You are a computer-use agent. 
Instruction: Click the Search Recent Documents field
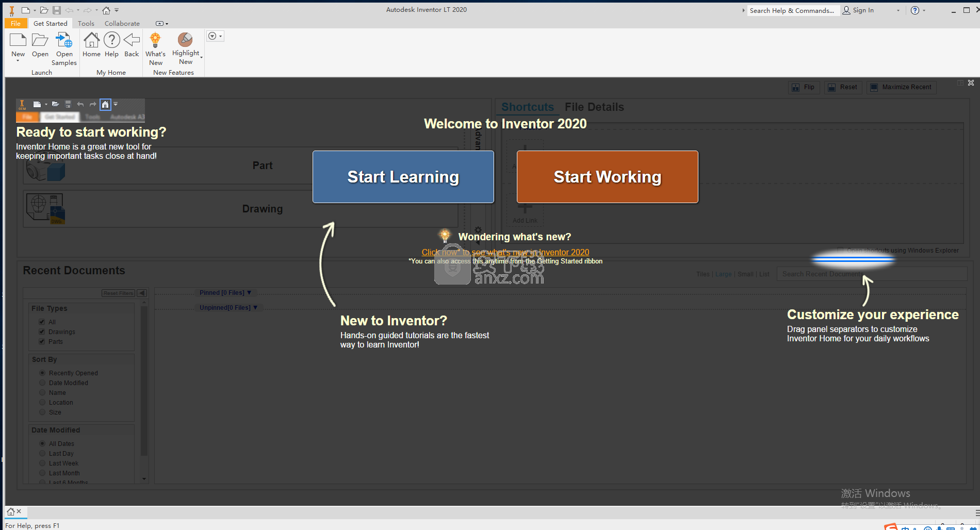pyautogui.click(x=872, y=274)
